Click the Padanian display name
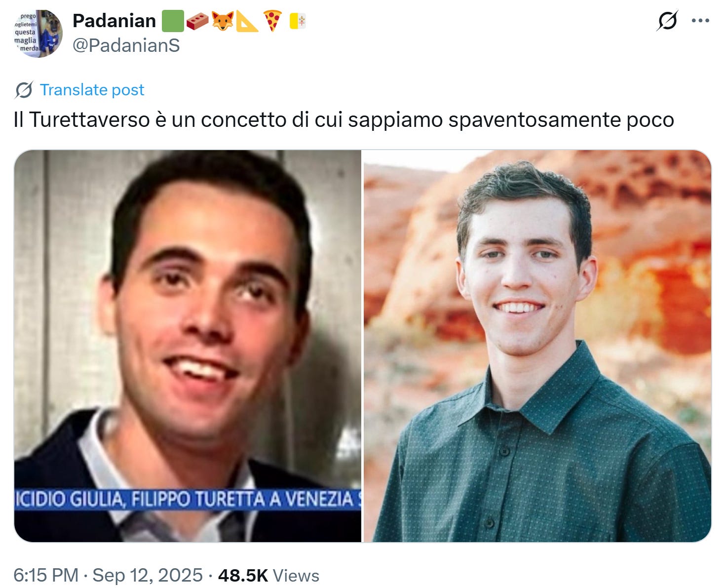 pos(114,21)
